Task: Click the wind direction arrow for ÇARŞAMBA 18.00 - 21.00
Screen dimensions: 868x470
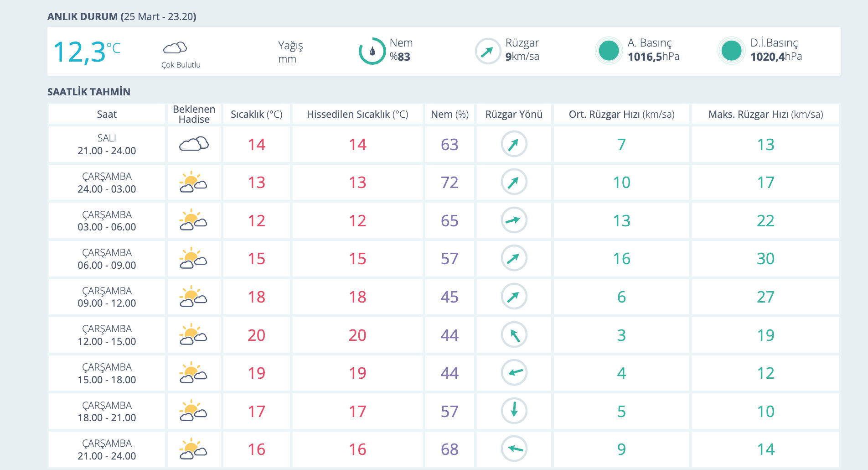Action: point(514,410)
